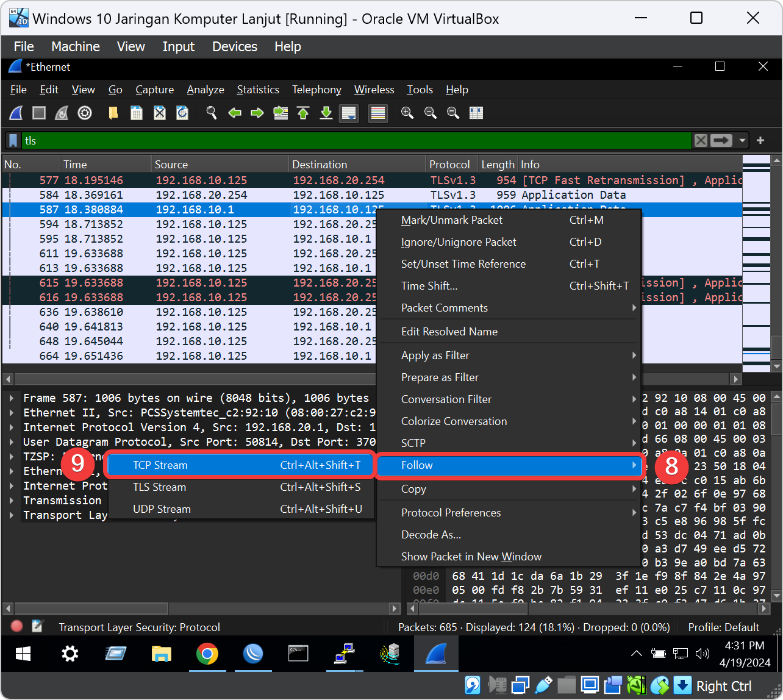Screen dimensions: 783x700
Task: Open Chrome from the taskbar
Action: click(x=207, y=654)
